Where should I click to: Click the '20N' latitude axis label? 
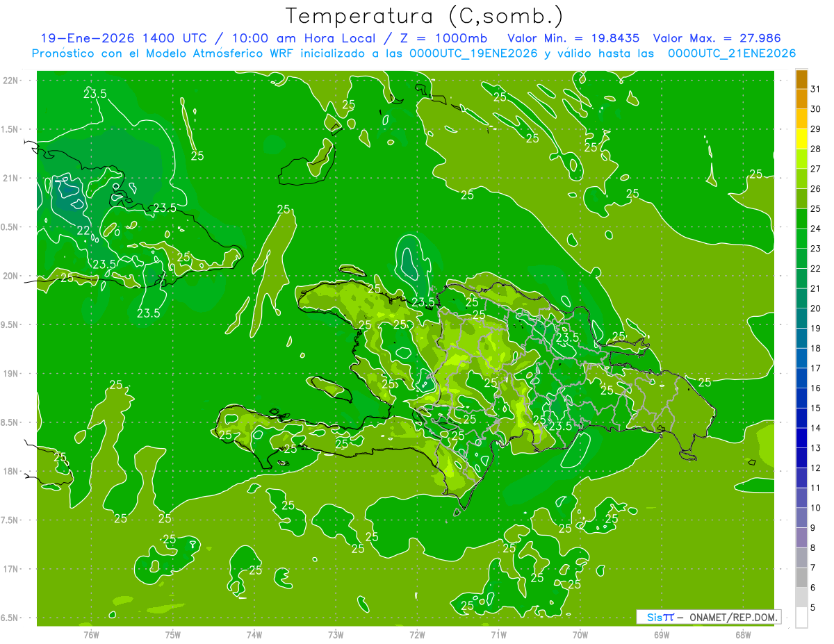pos(10,276)
